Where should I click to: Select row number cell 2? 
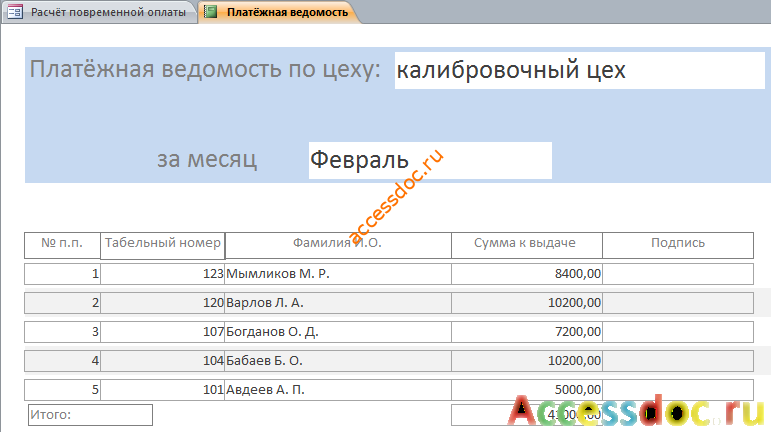pos(62,303)
